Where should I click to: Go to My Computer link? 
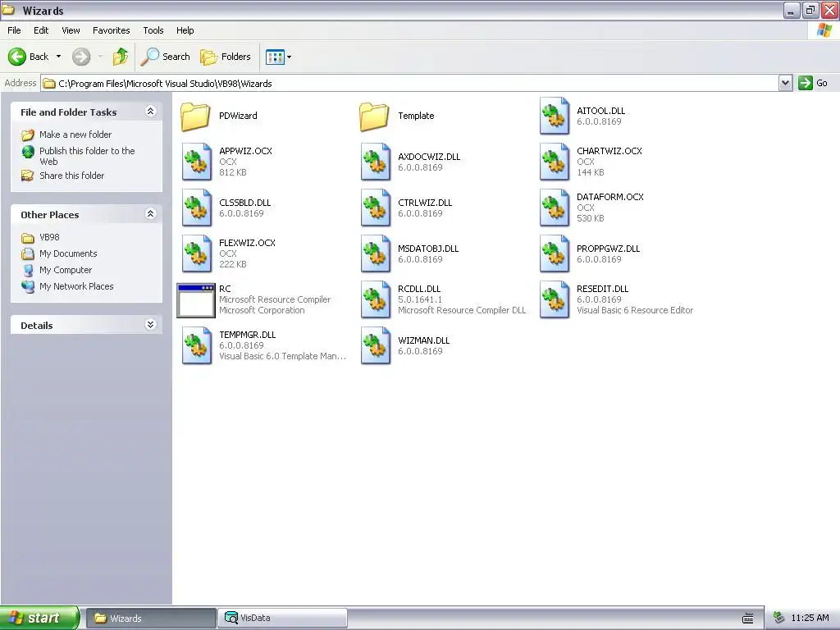click(66, 270)
